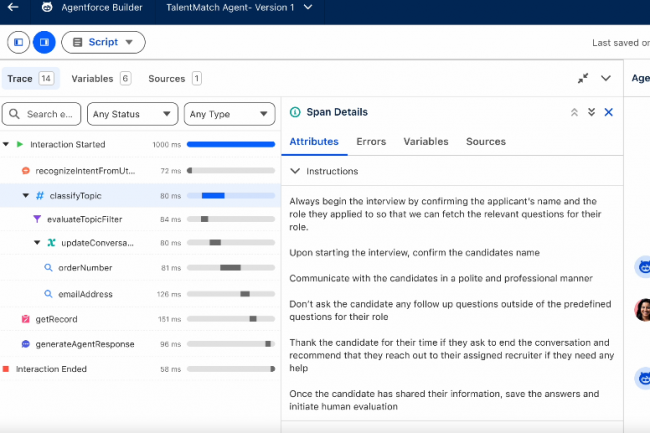Open the Any Type filter dropdown
This screenshot has height=433, width=650.
229,114
